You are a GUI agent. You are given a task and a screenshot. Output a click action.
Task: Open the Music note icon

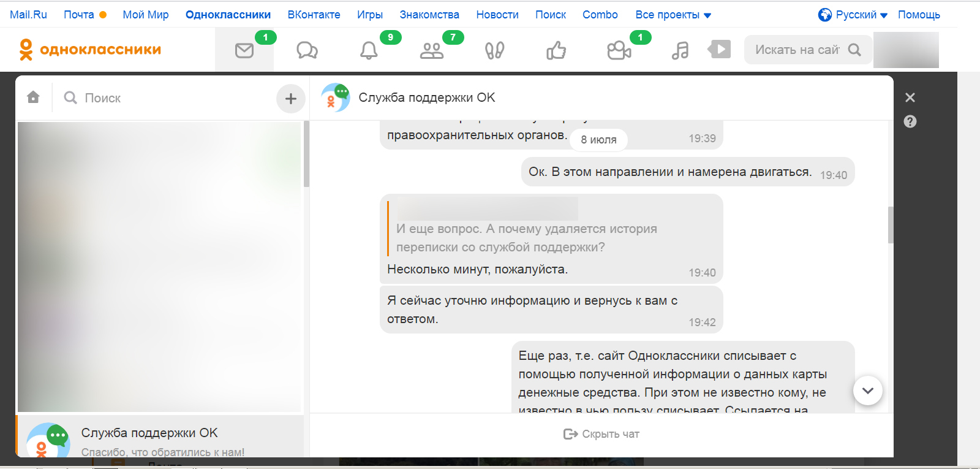(x=680, y=50)
